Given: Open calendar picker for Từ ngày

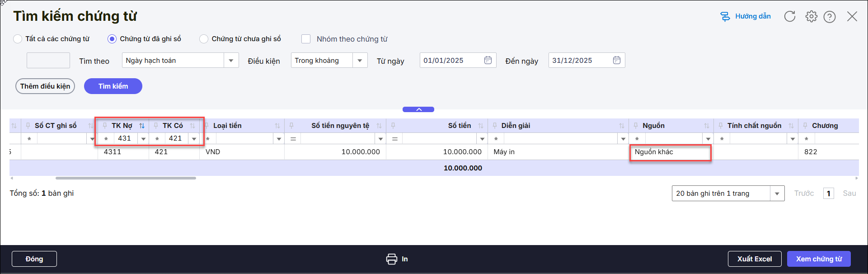Looking at the screenshot, I should tap(488, 61).
